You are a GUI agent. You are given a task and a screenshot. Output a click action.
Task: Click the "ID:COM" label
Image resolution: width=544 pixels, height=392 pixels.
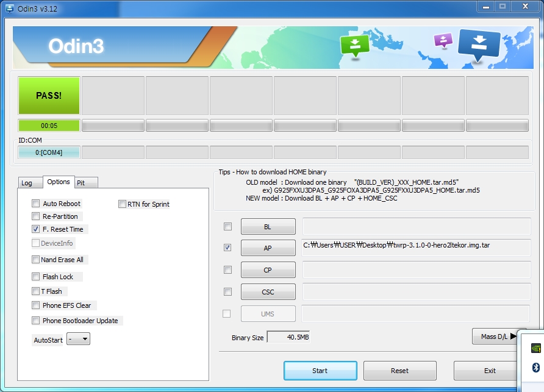coord(30,140)
